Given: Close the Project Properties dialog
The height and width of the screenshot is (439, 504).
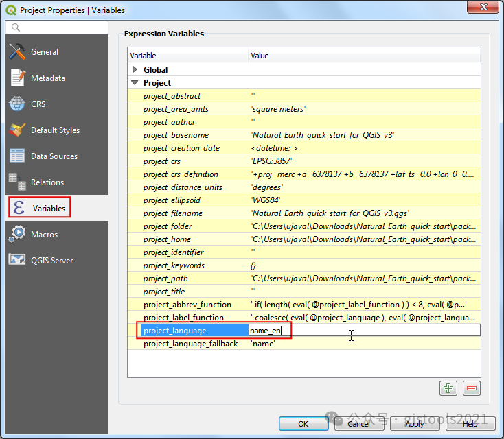Looking at the screenshot, I should coord(483,6).
